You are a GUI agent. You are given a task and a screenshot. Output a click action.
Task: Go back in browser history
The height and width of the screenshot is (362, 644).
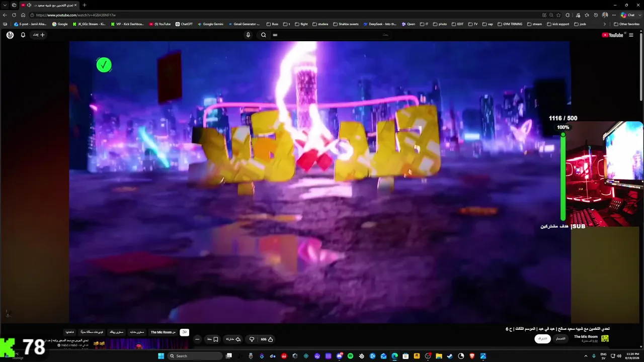[5, 15]
